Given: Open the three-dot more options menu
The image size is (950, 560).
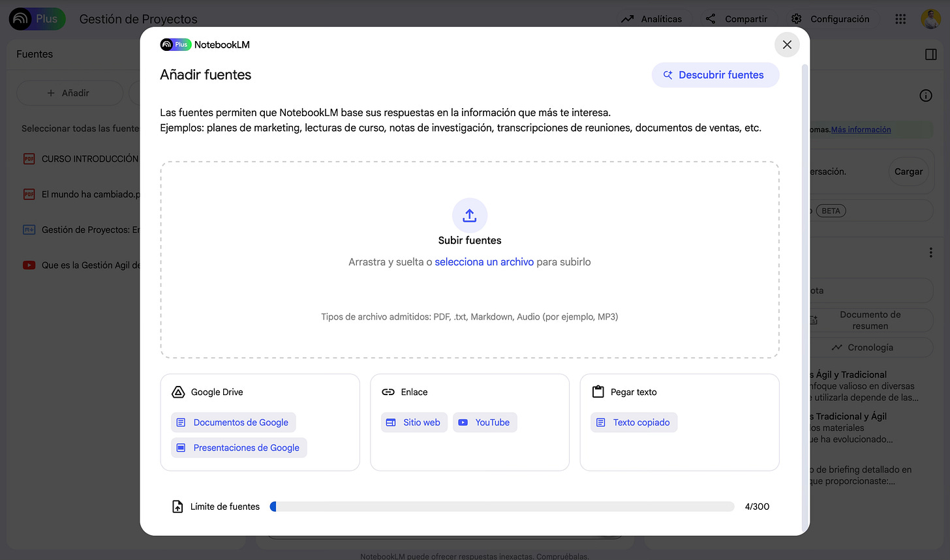Looking at the screenshot, I should (x=930, y=252).
